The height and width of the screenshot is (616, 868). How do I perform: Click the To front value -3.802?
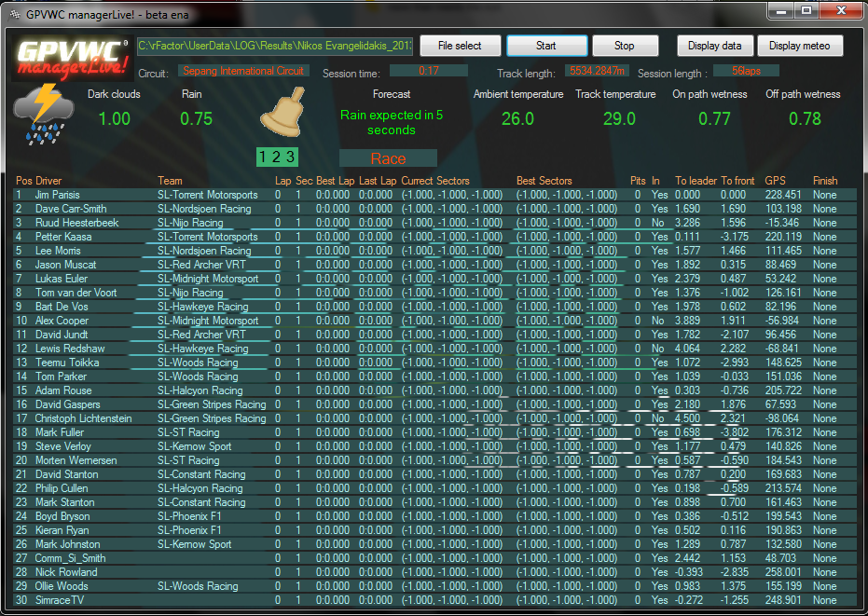(735, 432)
